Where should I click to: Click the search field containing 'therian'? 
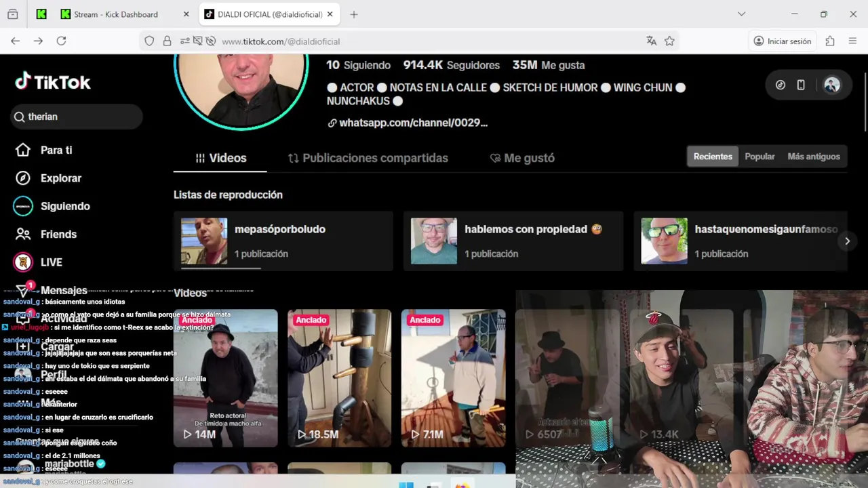pyautogui.click(x=77, y=117)
